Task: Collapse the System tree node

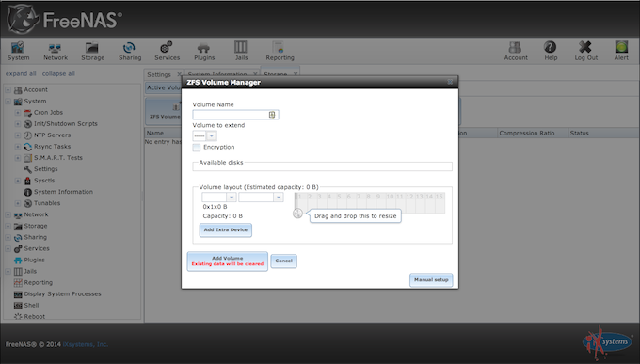Action: pos(8,102)
